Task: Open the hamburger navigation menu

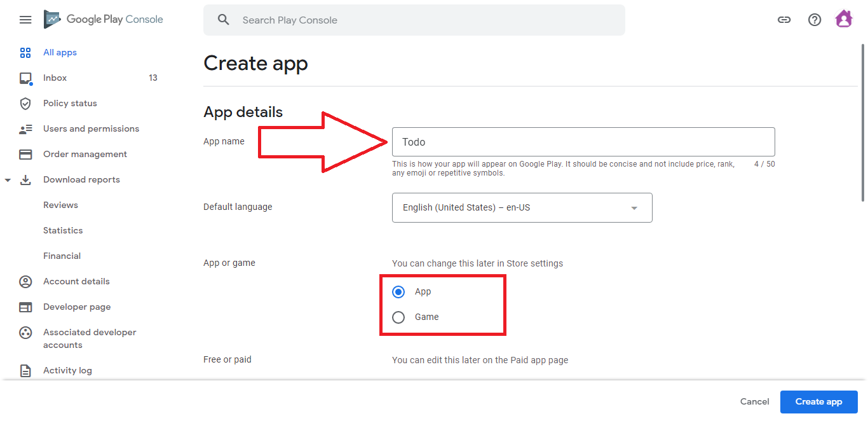Action: point(25,20)
